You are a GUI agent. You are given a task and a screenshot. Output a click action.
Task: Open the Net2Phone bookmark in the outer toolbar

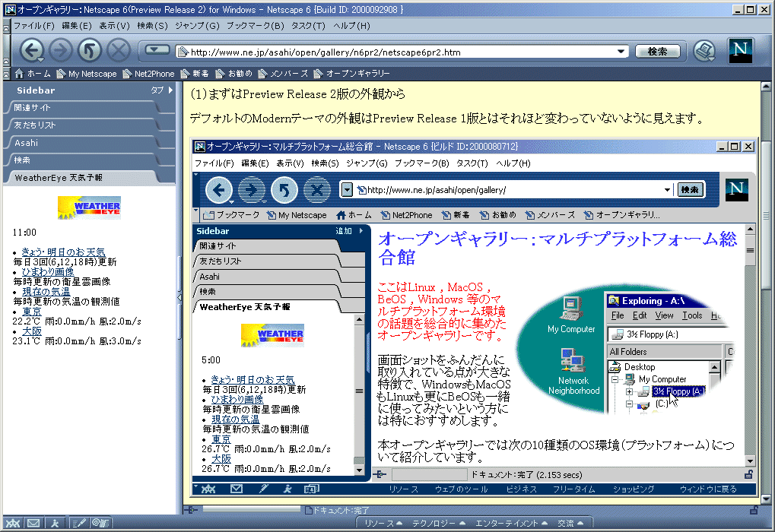click(x=148, y=74)
